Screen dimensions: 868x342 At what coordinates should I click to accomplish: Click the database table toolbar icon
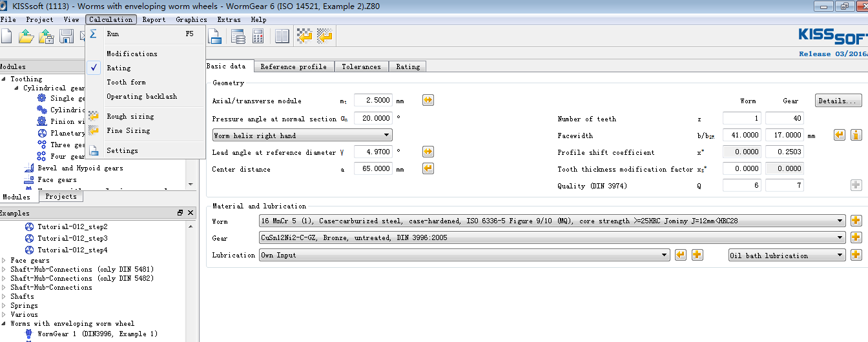pos(238,36)
